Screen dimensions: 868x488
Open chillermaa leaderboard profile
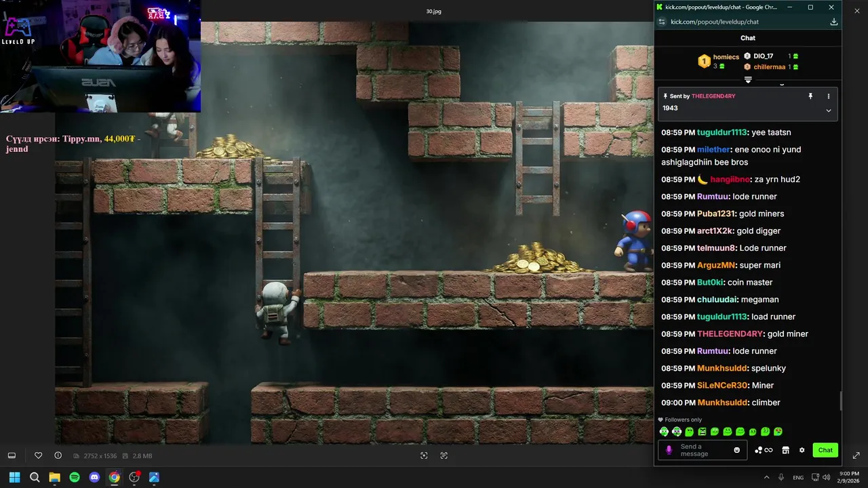tap(769, 67)
